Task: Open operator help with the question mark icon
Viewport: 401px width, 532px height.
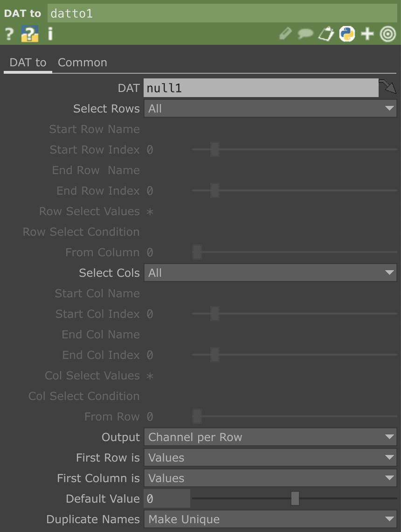Action: [x=9, y=34]
